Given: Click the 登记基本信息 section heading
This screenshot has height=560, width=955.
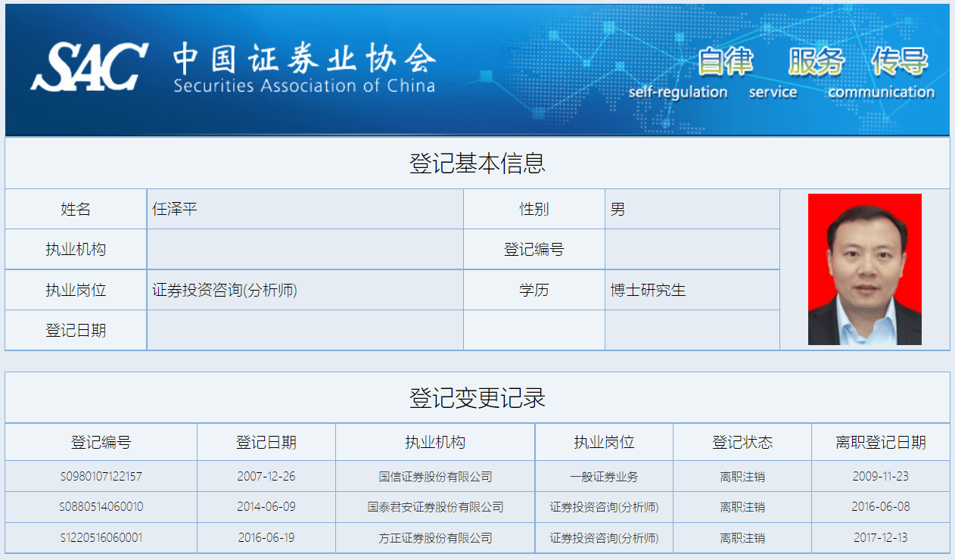Looking at the screenshot, I should (477, 163).
